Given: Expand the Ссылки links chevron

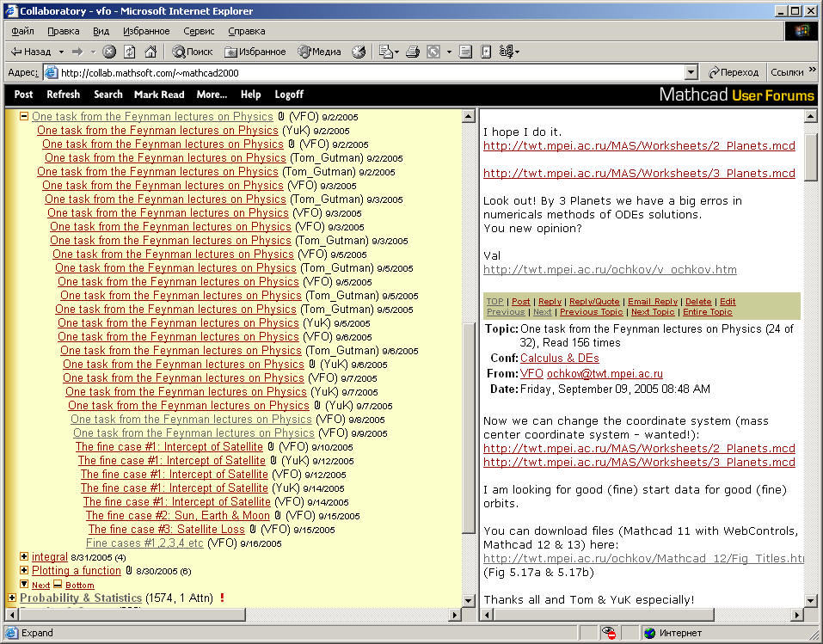Looking at the screenshot, I should tap(812, 69).
